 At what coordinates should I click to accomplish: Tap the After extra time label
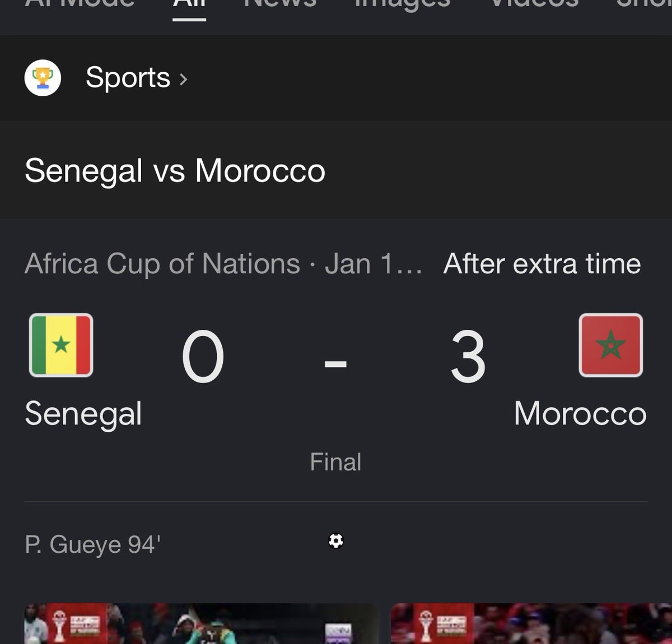coord(542,263)
